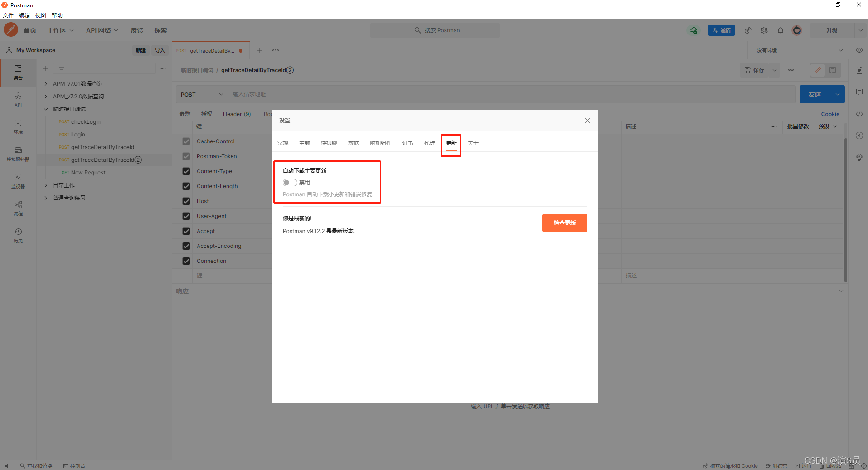Viewport: 868px width, 470px height.
Task: Toggle automatic download of major updates
Action: click(290, 183)
